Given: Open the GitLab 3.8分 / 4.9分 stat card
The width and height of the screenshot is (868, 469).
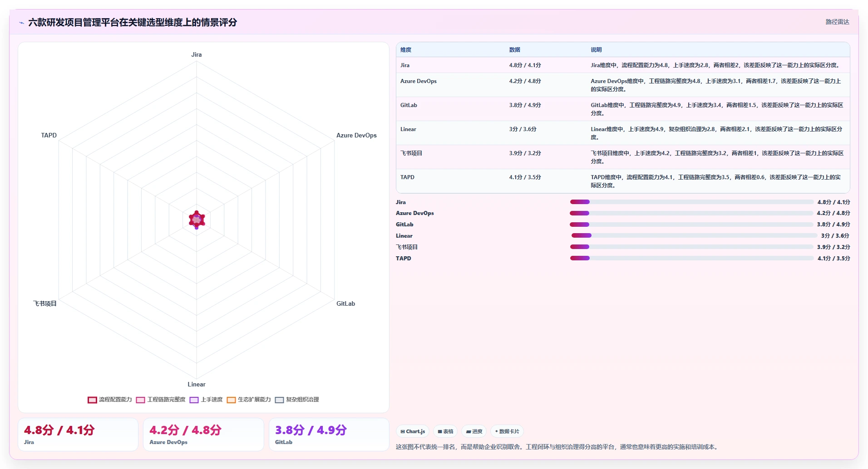Looking at the screenshot, I should 329,435.
